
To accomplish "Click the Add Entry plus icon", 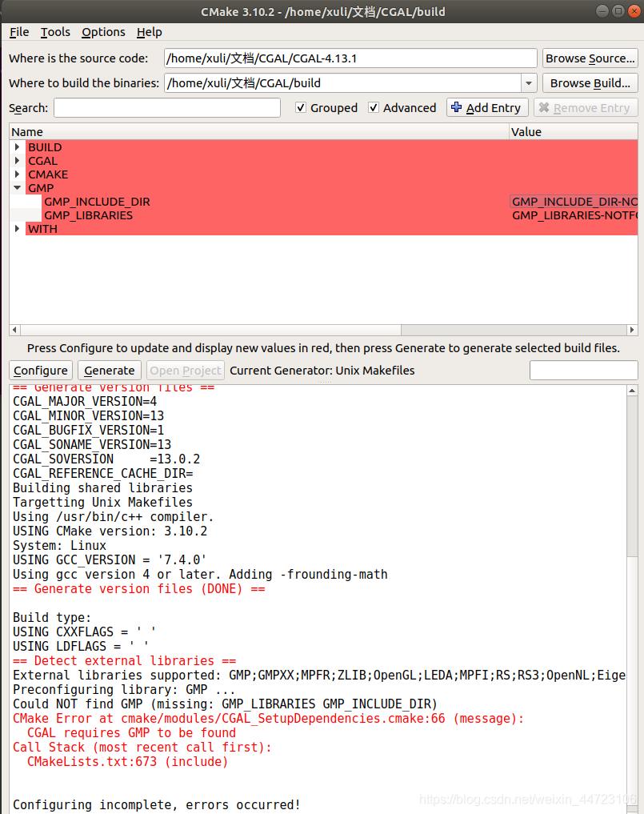I will [457, 107].
